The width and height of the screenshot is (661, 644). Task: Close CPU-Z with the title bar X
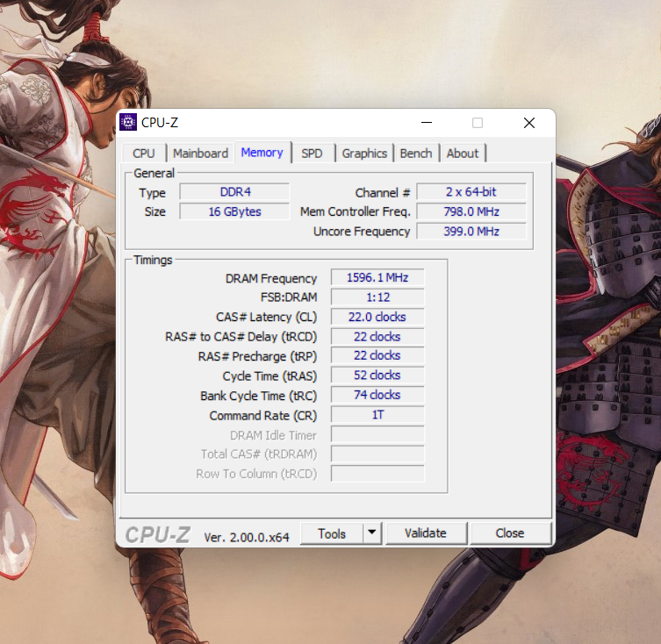[529, 123]
